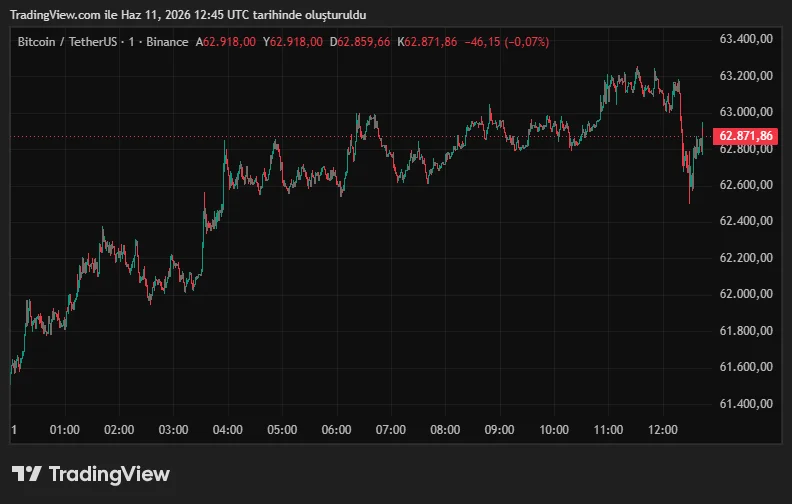Click the 62.200,00 price axis label
This screenshot has width=792, height=504.
click(746, 258)
